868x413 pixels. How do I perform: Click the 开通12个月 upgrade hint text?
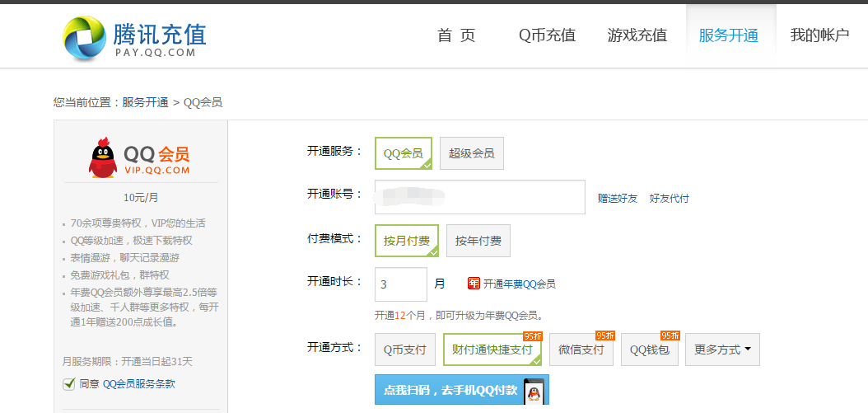click(459, 316)
